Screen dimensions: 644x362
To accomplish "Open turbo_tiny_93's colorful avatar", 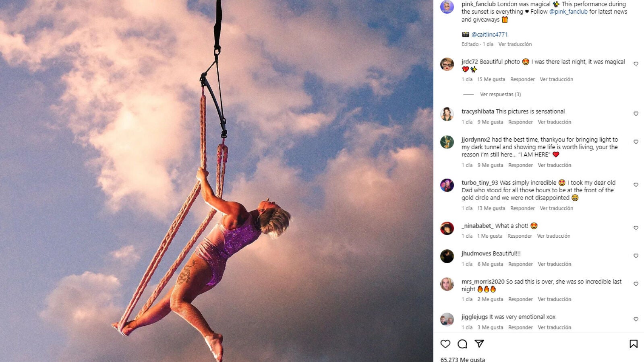I will pos(447,185).
